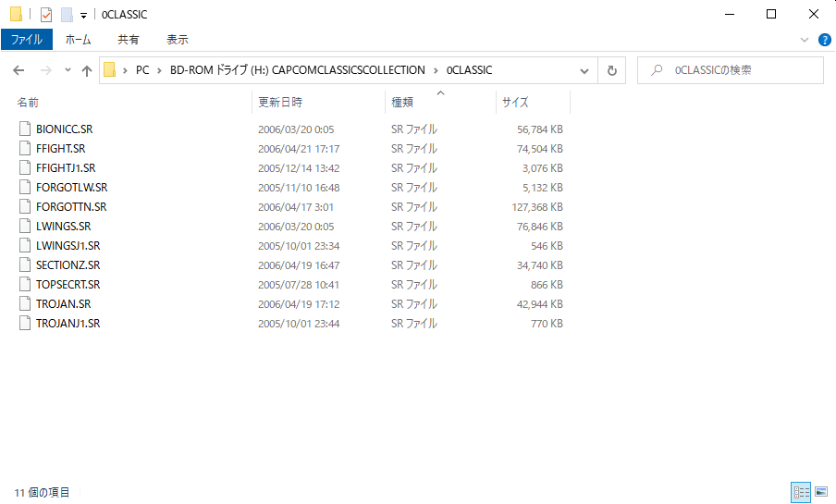Select the FFIGHTJ1.SR file
This screenshot has height=504, width=836.
point(66,168)
